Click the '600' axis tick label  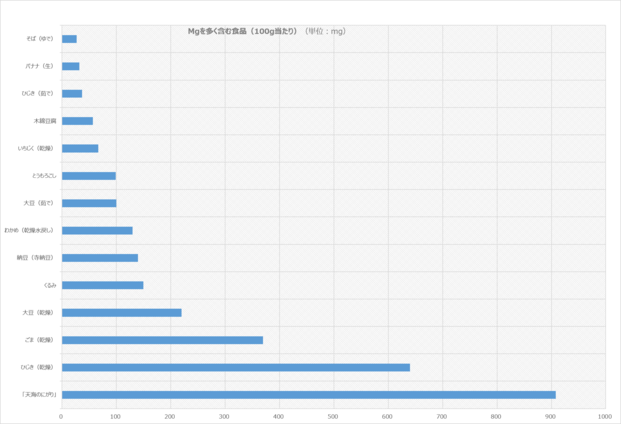point(387,416)
